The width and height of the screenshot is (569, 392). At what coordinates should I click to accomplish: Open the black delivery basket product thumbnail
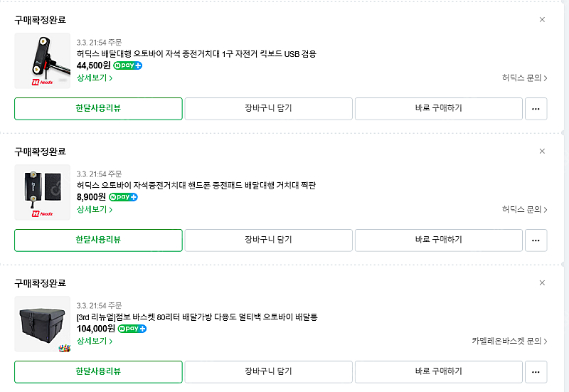pyautogui.click(x=43, y=324)
